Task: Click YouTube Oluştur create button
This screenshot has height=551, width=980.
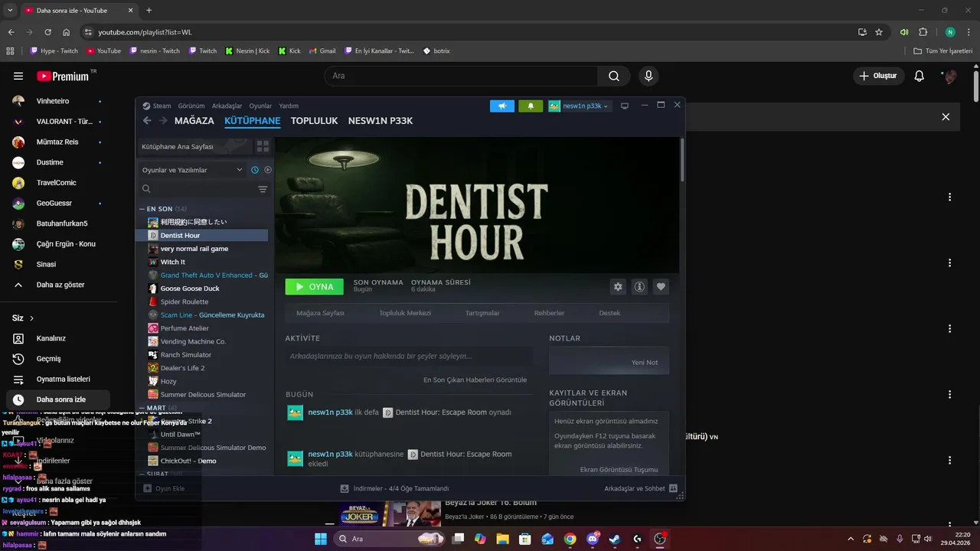Action: click(878, 76)
